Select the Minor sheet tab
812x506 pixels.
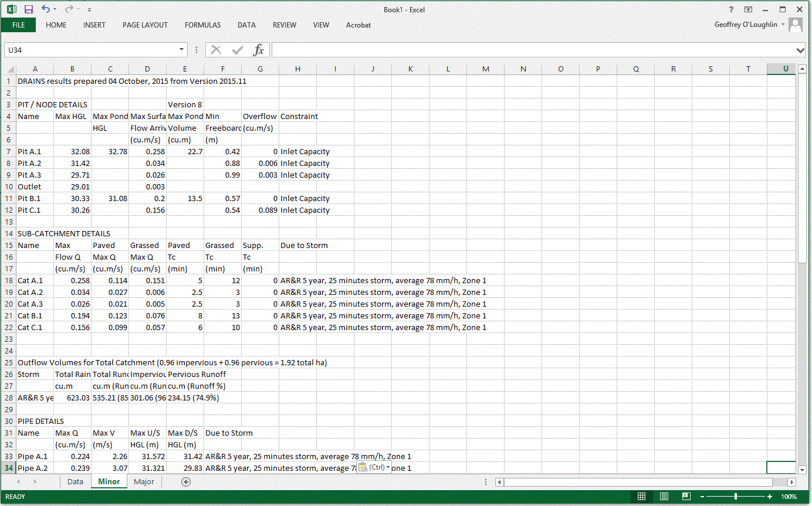[x=109, y=481]
